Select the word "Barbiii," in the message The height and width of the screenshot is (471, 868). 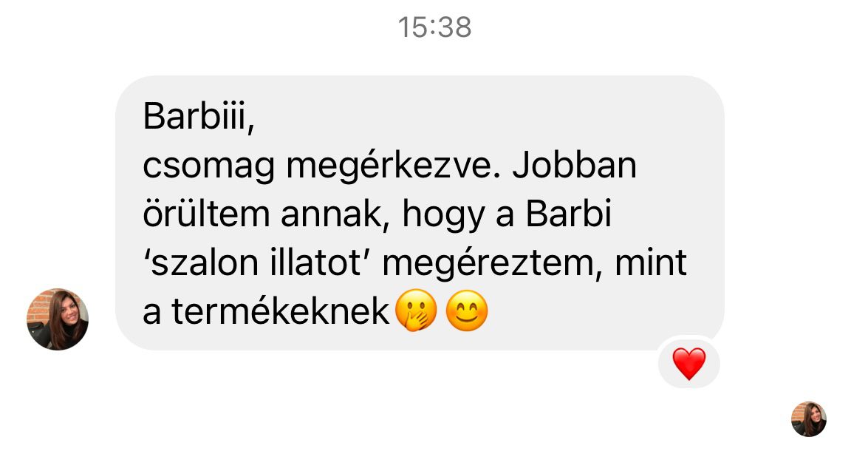pyautogui.click(x=199, y=116)
